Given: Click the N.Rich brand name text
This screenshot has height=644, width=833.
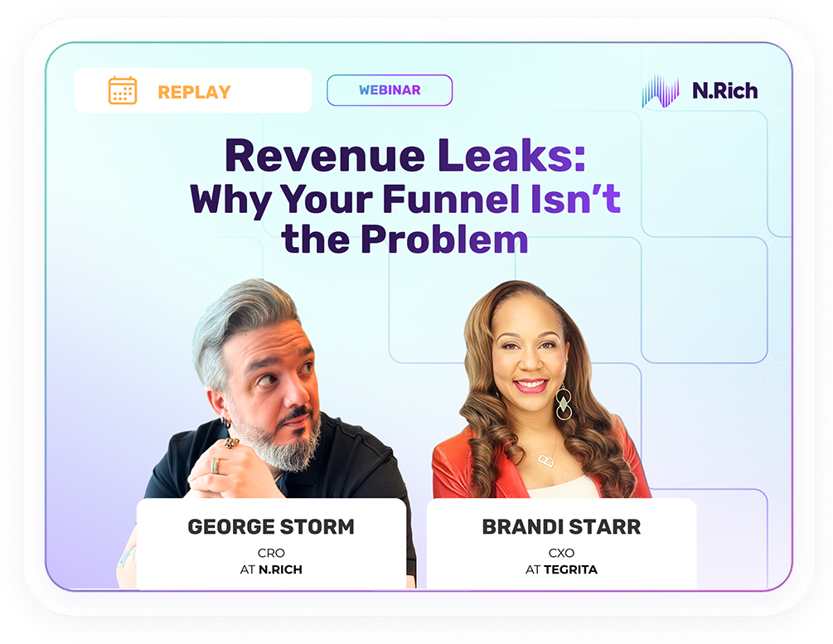Looking at the screenshot, I should tap(725, 91).
